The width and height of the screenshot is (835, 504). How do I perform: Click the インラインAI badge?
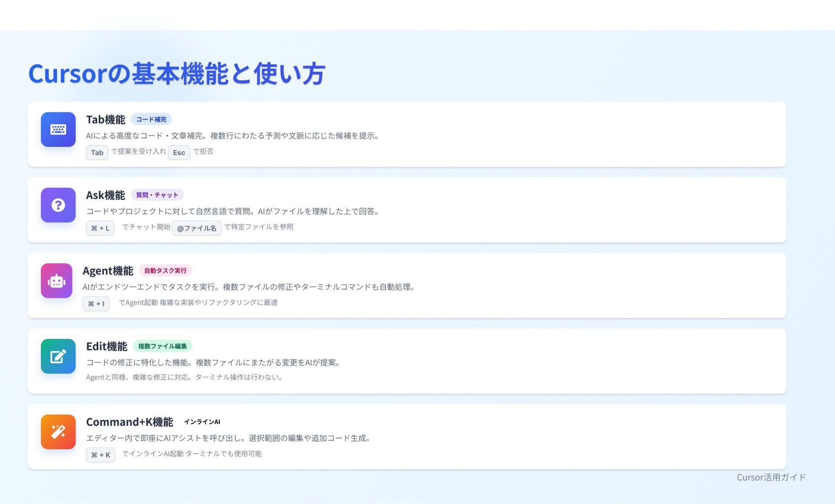pos(202,422)
